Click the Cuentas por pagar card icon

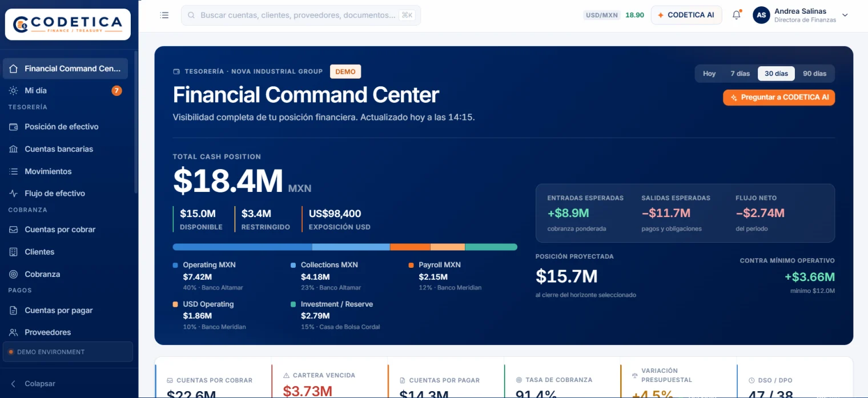click(403, 380)
